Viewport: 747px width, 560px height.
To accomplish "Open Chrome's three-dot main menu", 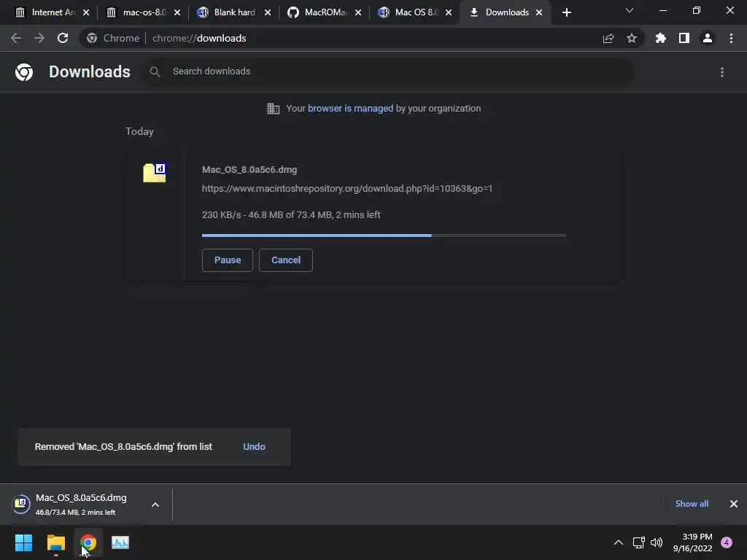I will [x=731, y=38].
